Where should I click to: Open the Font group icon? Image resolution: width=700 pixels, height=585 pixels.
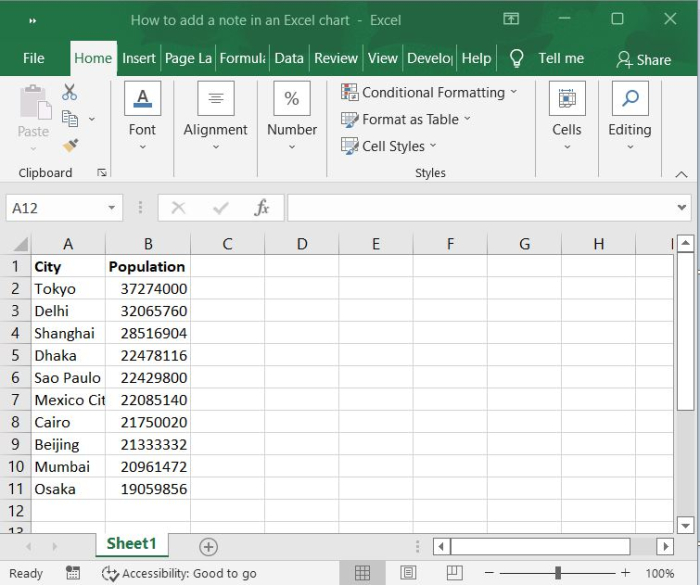[142, 98]
